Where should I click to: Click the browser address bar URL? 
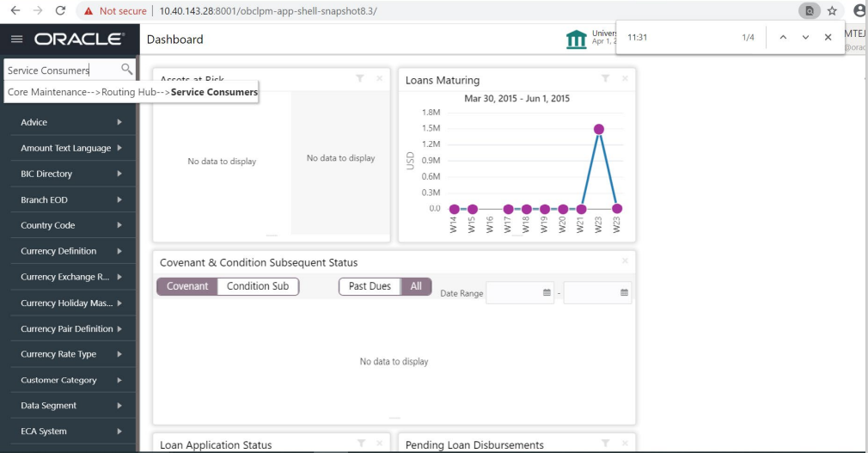point(268,11)
